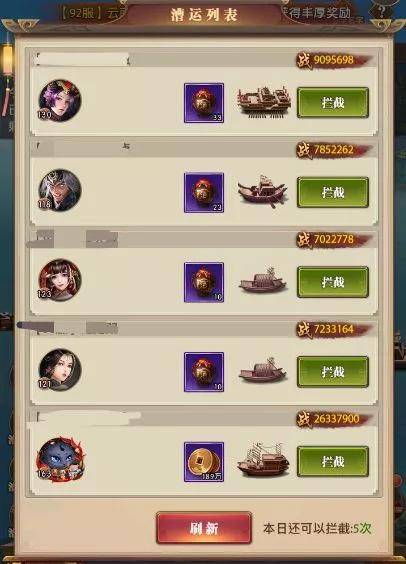The image size is (406, 564).
Task: Intercept the player with power 26337900
Action: click(x=333, y=461)
